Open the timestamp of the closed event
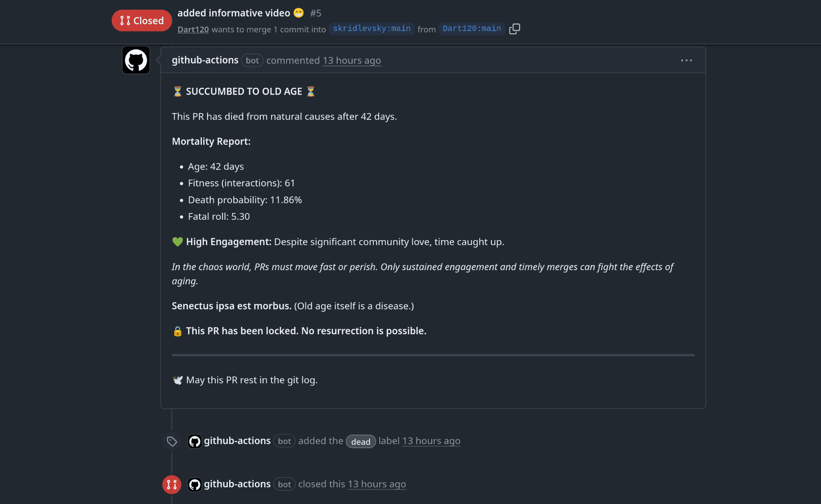 pyautogui.click(x=376, y=484)
